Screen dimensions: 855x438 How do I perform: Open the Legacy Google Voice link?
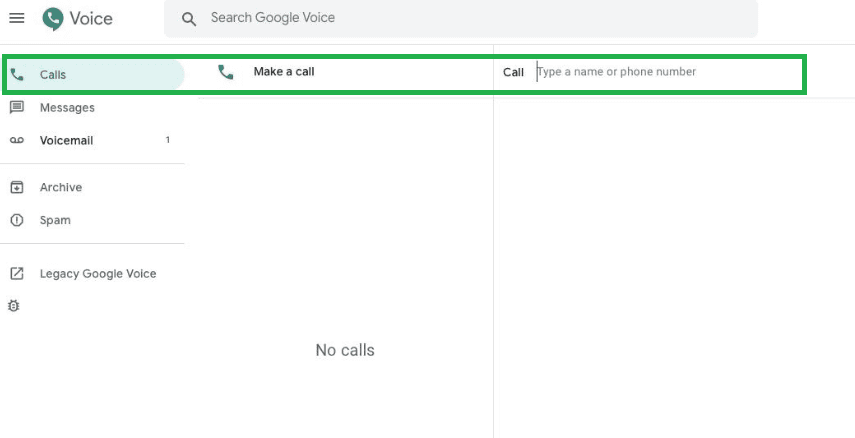(x=98, y=274)
